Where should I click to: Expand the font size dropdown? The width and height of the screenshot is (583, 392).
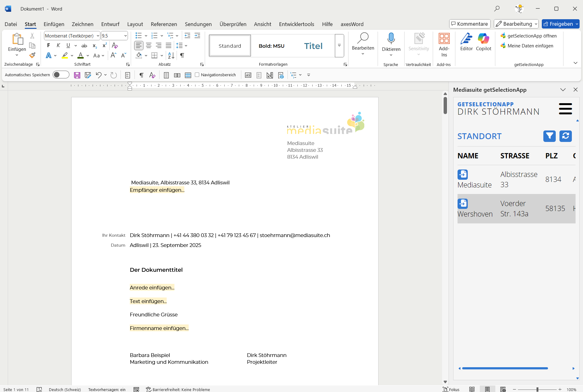tap(125, 36)
